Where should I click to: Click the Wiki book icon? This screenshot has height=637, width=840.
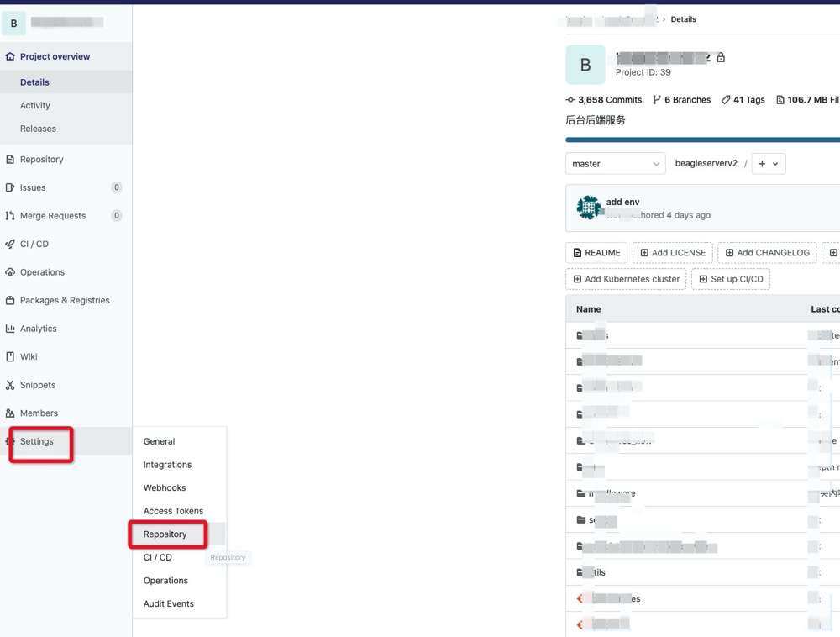[10, 356]
